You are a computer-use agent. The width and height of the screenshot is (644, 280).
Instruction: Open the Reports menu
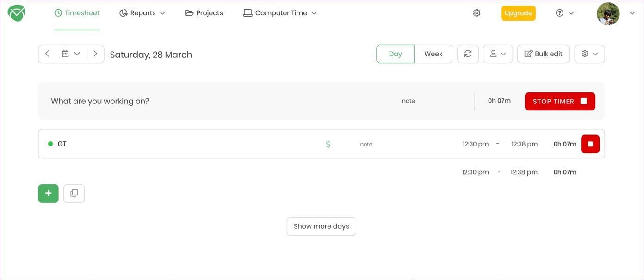point(142,13)
